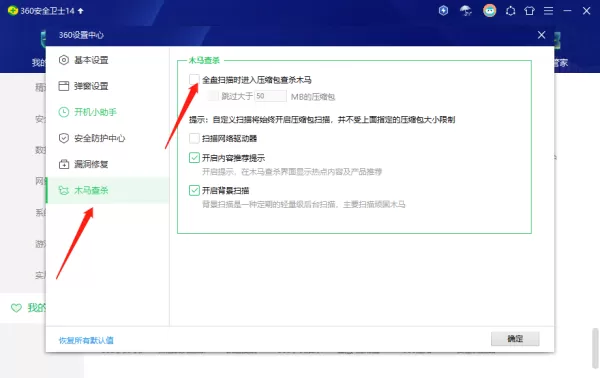Image resolution: width=600 pixels, height=378 pixels.
Task: Click the 360设置中心 title text
Action: pyautogui.click(x=81, y=35)
